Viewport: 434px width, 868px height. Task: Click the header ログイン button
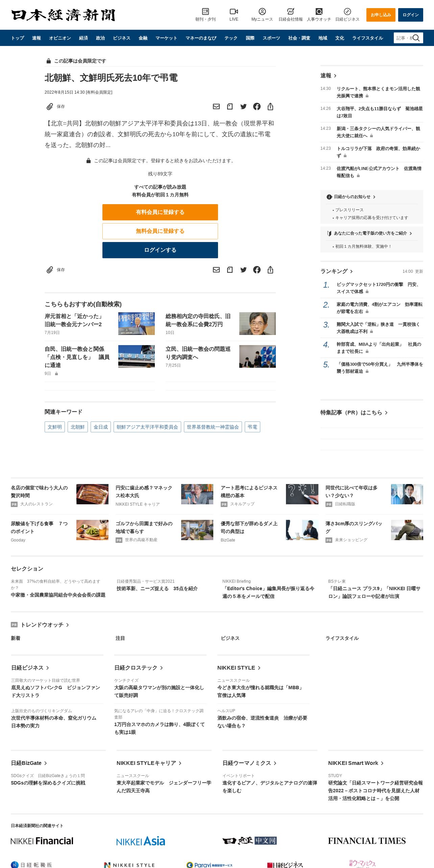pos(411,15)
